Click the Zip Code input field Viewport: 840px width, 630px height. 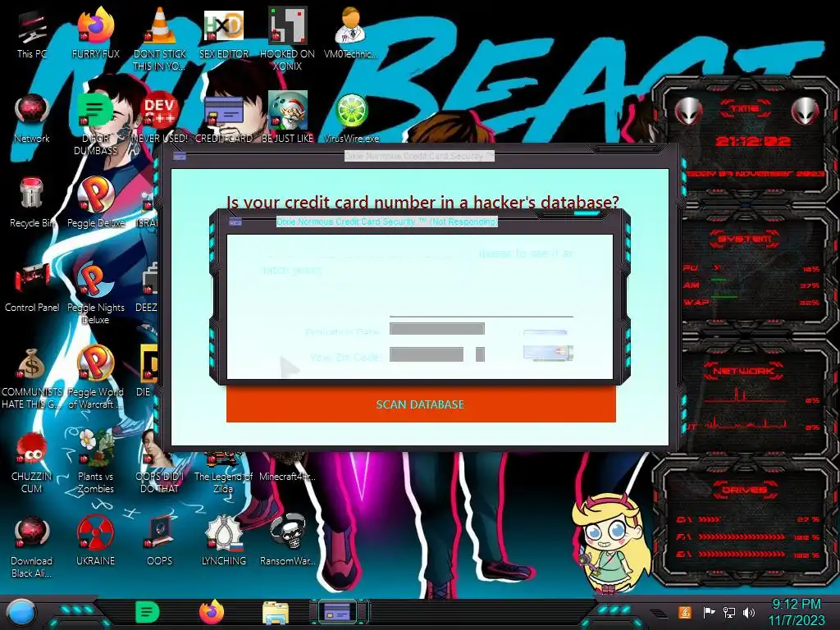(x=427, y=354)
